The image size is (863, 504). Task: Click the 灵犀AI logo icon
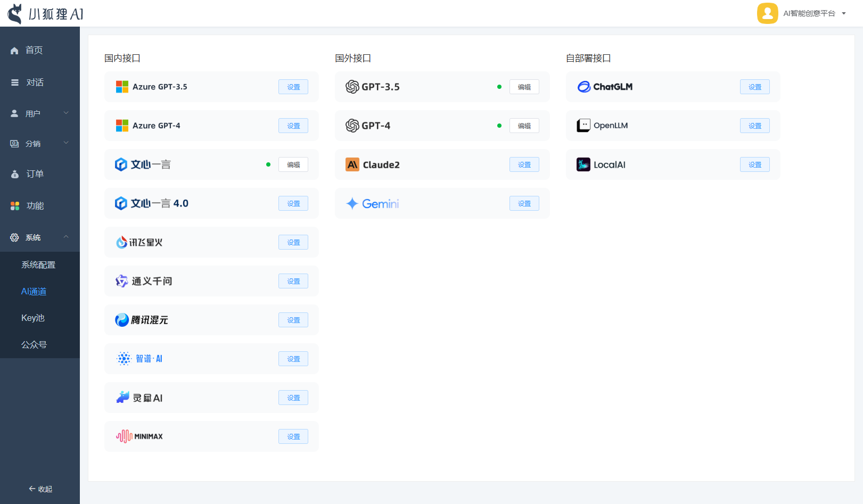click(123, 397)
